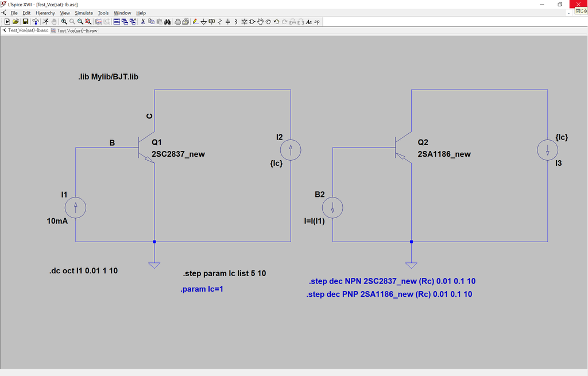Save the schematic with the floppy icon
This screenshot has height=376, width=588.
point(25,22)
